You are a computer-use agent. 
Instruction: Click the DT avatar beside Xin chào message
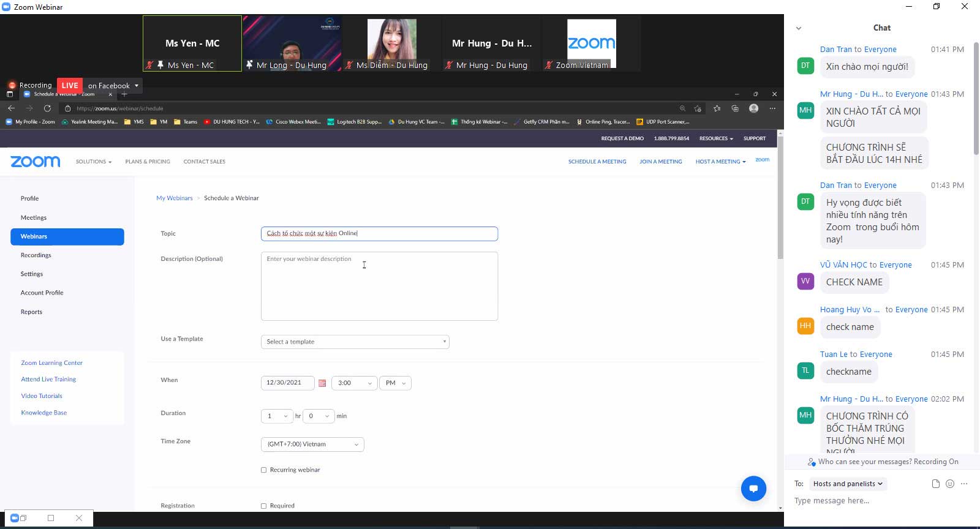pyautogui.click(x=805, y=66)
